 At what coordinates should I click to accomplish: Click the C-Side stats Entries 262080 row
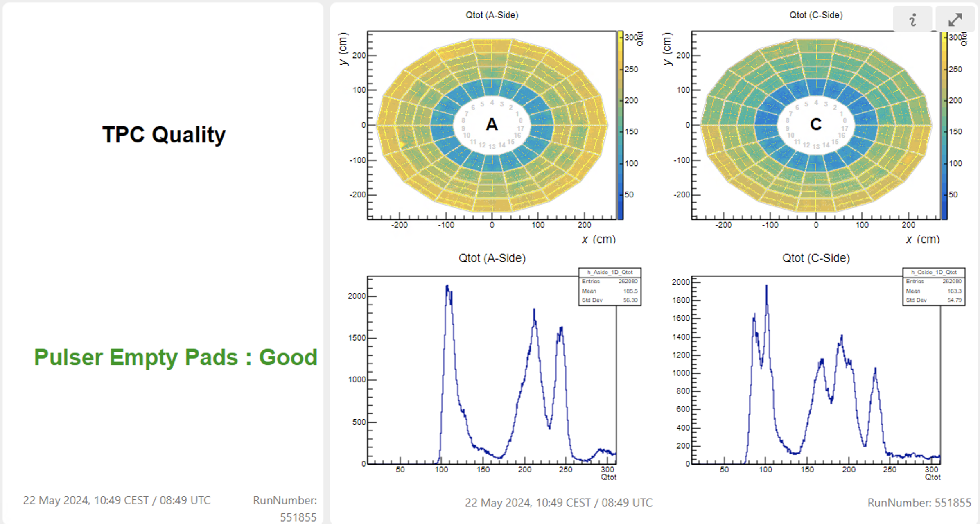coord(934,281)
